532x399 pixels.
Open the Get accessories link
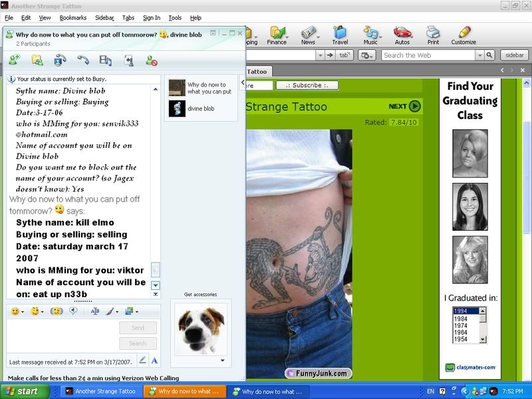pos(201,294)
